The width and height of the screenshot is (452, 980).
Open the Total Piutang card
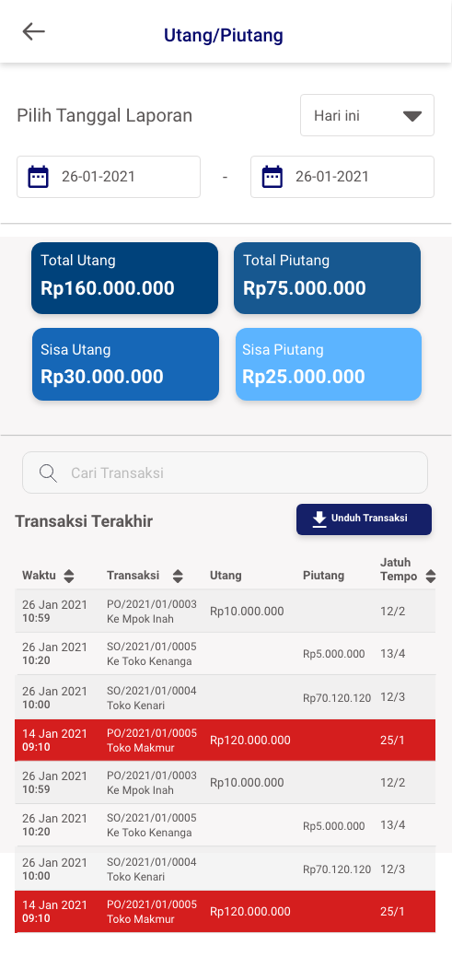[327, 278]
